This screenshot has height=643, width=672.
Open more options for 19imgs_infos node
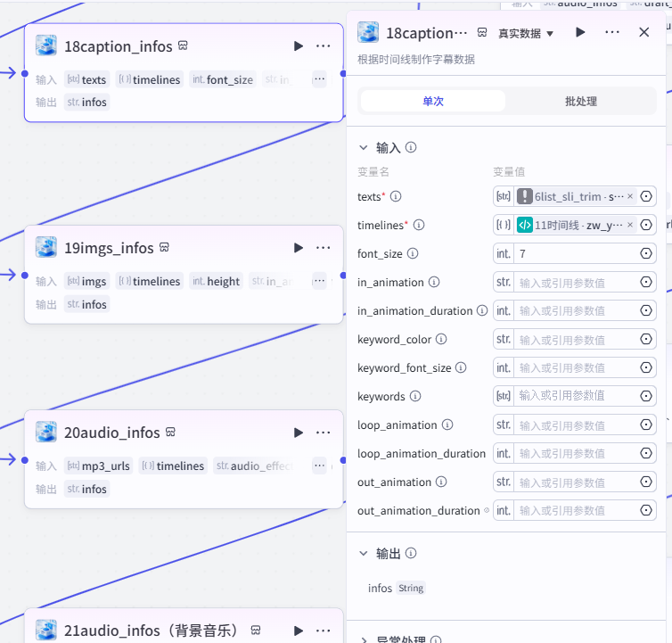(x=323, y=248)
